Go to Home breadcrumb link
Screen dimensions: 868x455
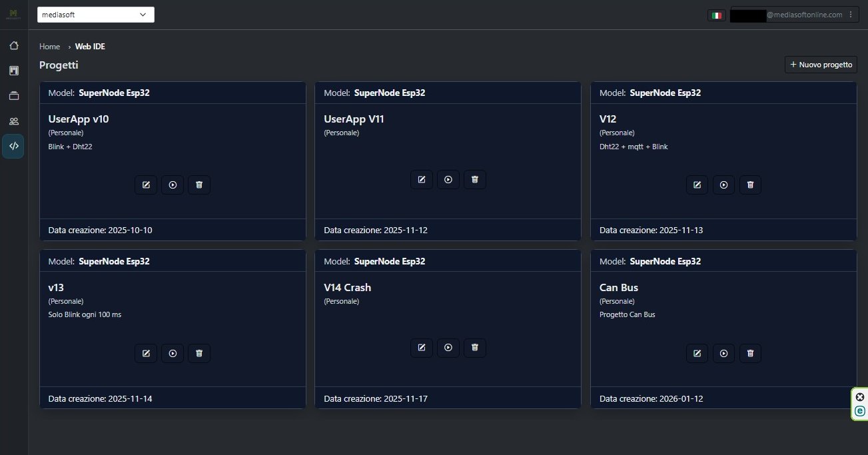(x=49, y=47)
